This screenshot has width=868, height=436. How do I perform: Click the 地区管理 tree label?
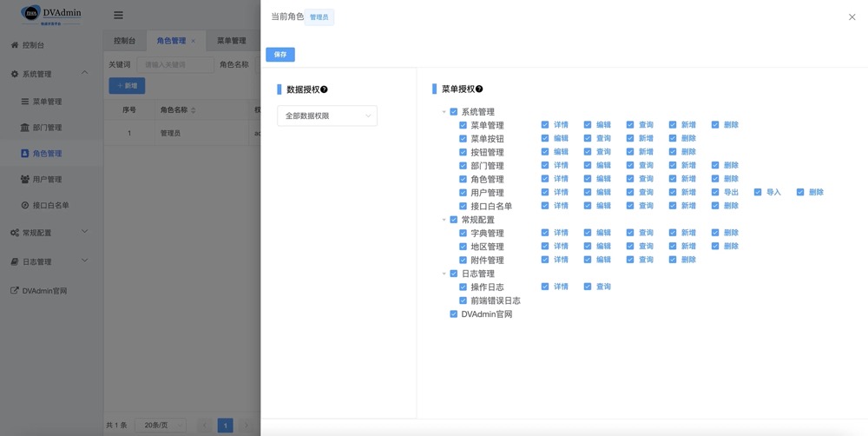tap(487, 247)
